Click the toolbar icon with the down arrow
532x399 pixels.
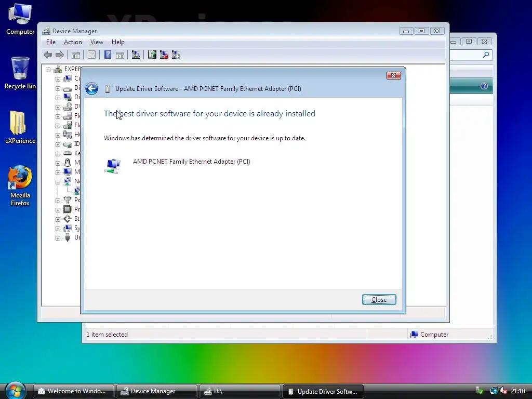pyautogui.click(x=176, y=55)
